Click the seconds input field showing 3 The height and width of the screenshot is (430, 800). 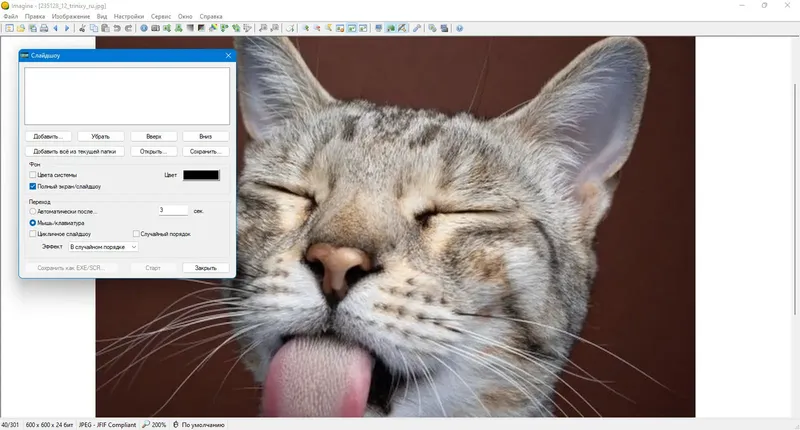coord(173,210)
